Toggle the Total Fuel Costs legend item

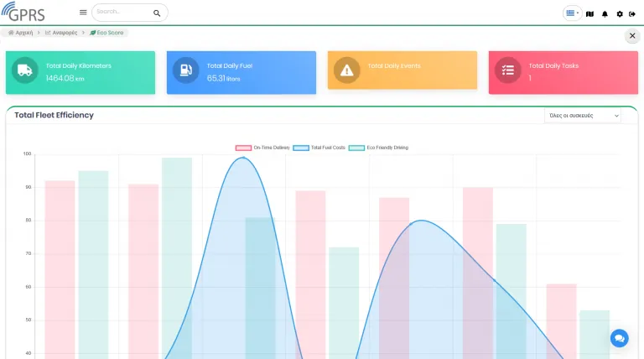[x=319, y=148]
